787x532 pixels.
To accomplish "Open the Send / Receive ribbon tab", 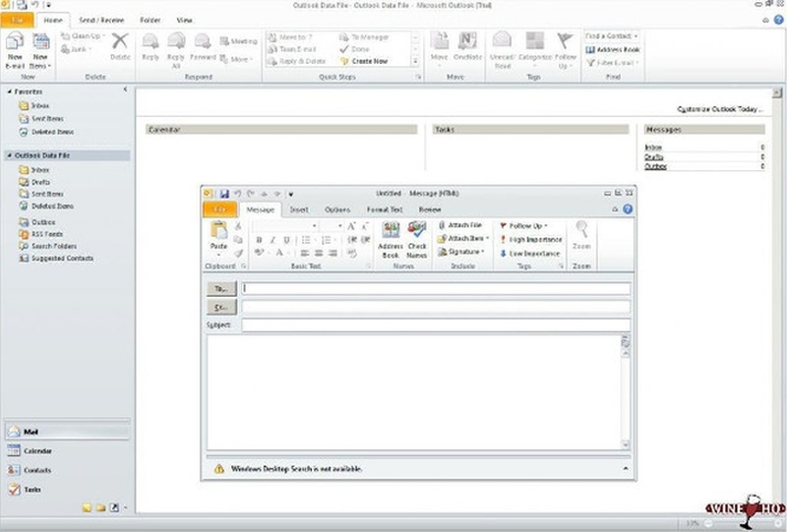I will tap(102, 20).
